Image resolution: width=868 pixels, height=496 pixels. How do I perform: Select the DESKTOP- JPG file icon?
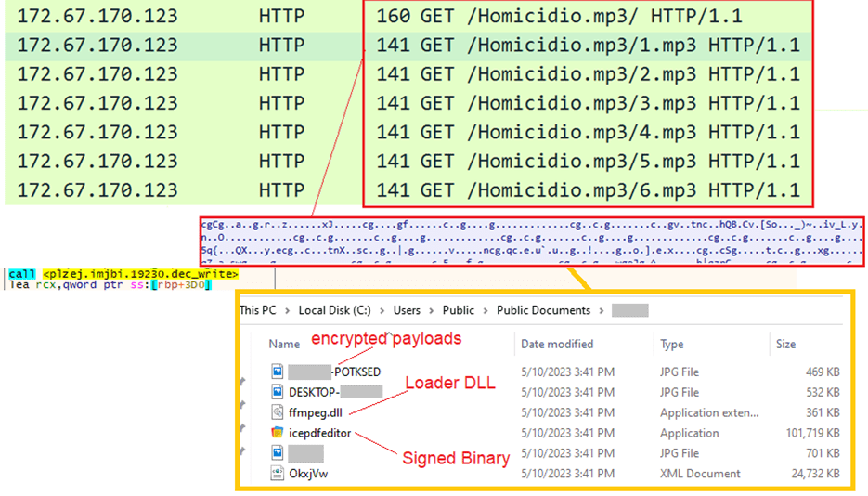tap(277, 392)
